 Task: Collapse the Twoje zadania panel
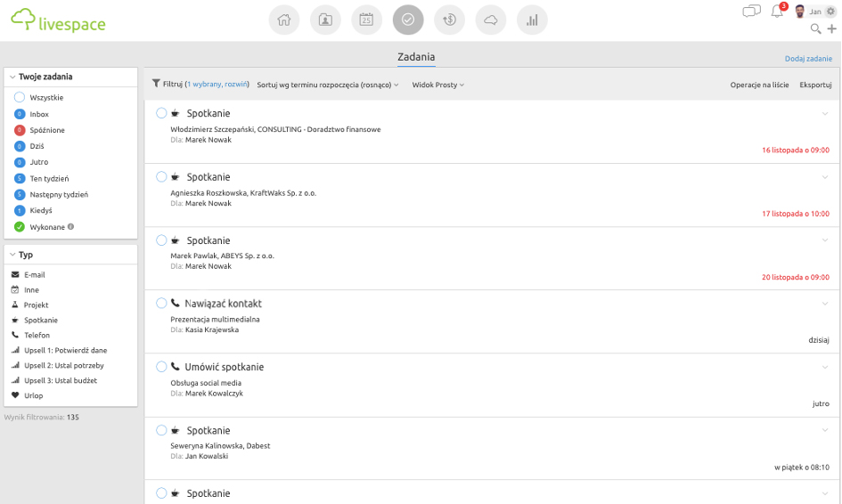point(12,77)
